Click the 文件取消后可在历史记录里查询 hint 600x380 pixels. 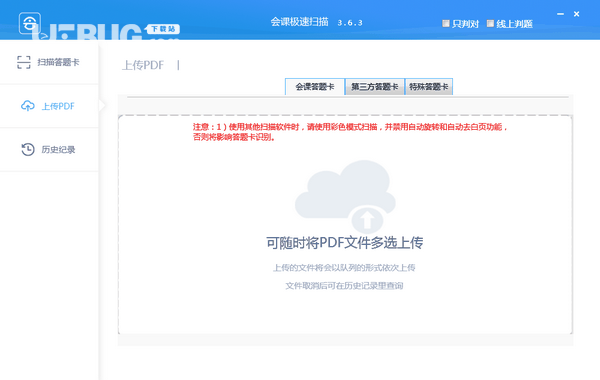(344, 286)
